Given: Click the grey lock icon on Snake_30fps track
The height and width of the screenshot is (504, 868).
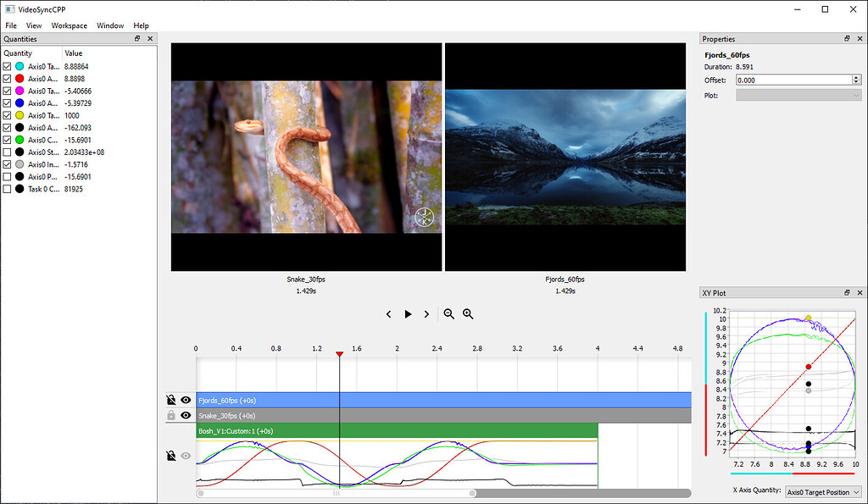Looking at the screenshot, I should click(x=170, y=415).
